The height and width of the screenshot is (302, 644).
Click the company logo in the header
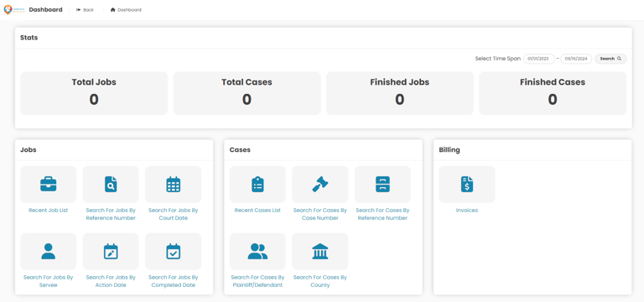tap(14, 10)
